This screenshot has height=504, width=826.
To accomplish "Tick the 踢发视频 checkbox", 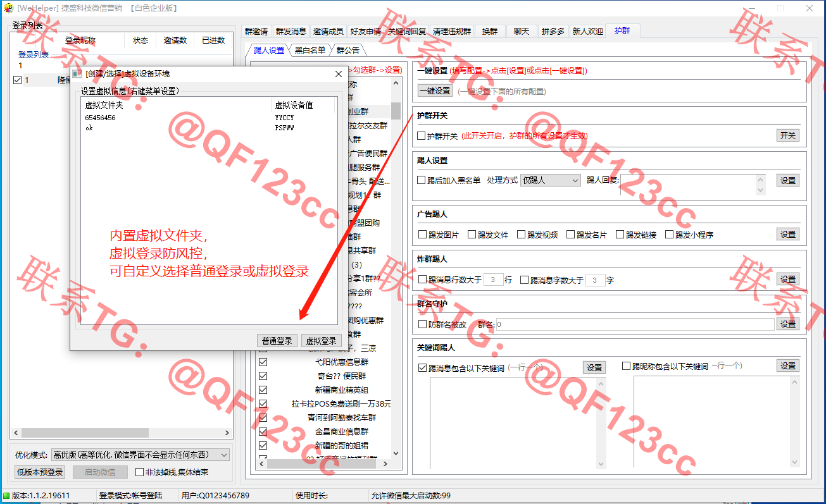I will (x=522, y=235).
